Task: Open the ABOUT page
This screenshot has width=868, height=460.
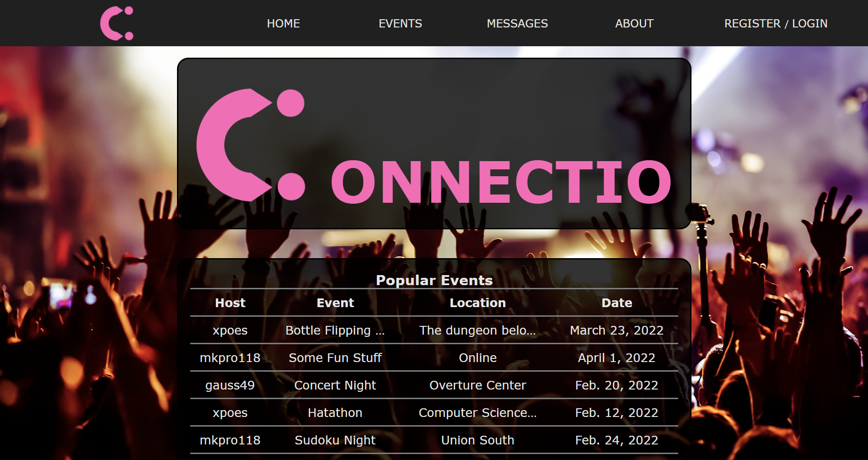Action: click(x=634, y=23)
